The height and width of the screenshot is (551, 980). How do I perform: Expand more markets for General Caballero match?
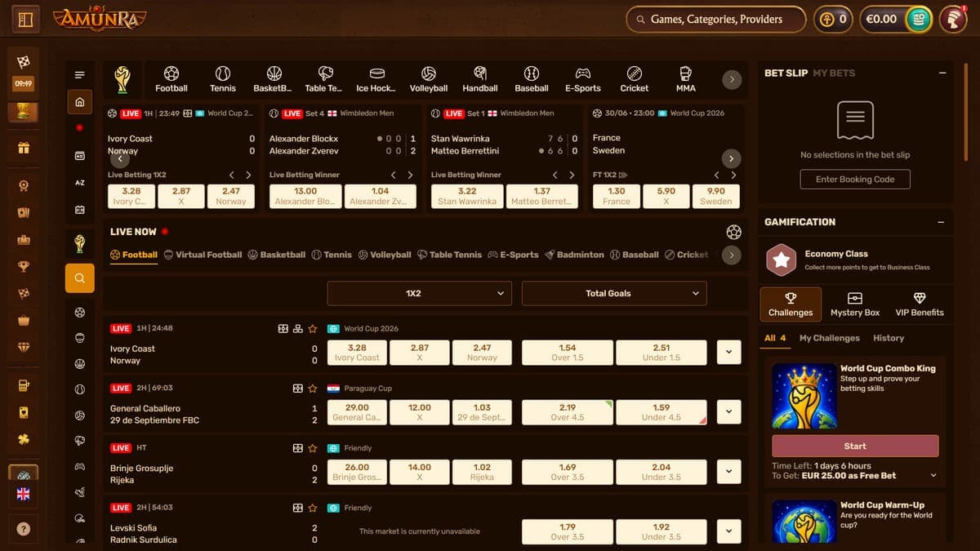(x=728, y=411)
